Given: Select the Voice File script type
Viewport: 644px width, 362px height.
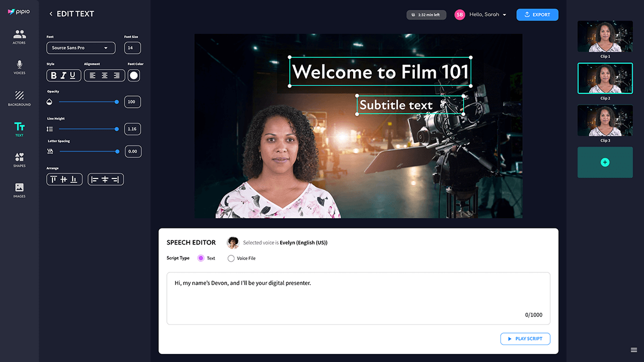Looking at the screenshot, I should (231, 258).
